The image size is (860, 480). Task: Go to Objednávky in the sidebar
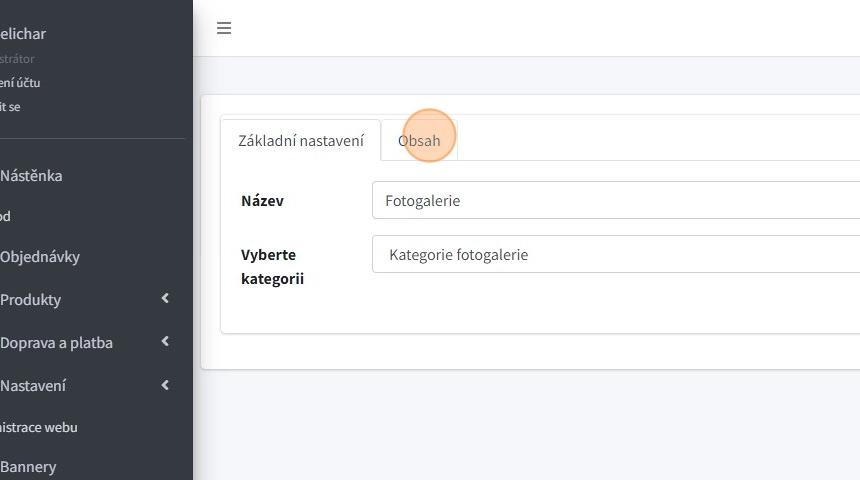[x=40, y=257]
